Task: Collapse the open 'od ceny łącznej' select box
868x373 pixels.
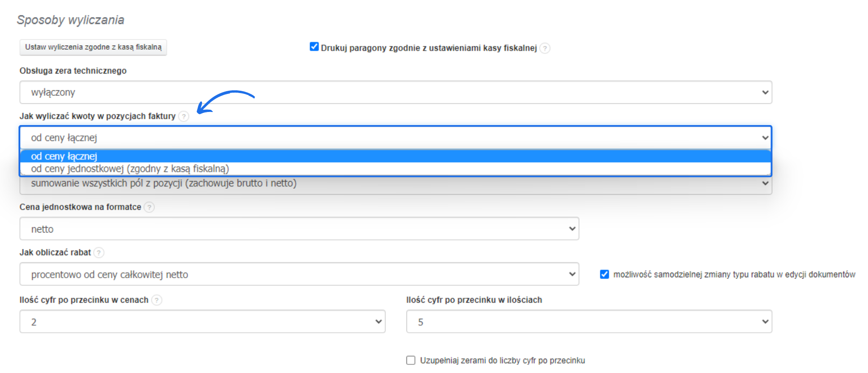Action: (x=396, y=138)
